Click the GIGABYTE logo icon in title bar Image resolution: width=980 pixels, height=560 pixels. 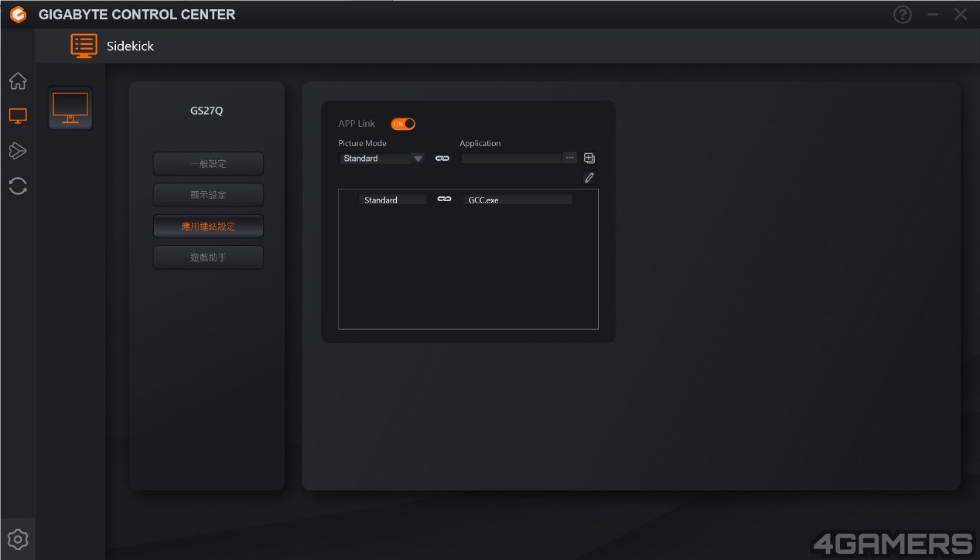point(18,15)
